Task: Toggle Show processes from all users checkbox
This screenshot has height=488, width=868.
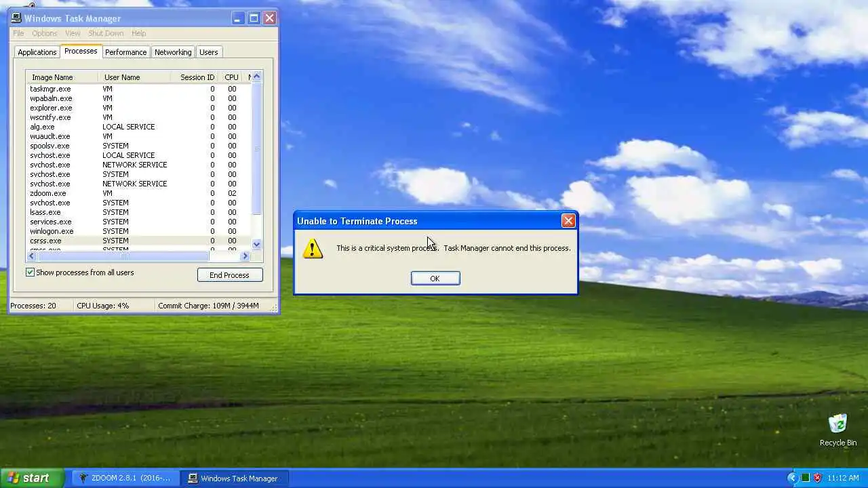Action: coord(30,272)
